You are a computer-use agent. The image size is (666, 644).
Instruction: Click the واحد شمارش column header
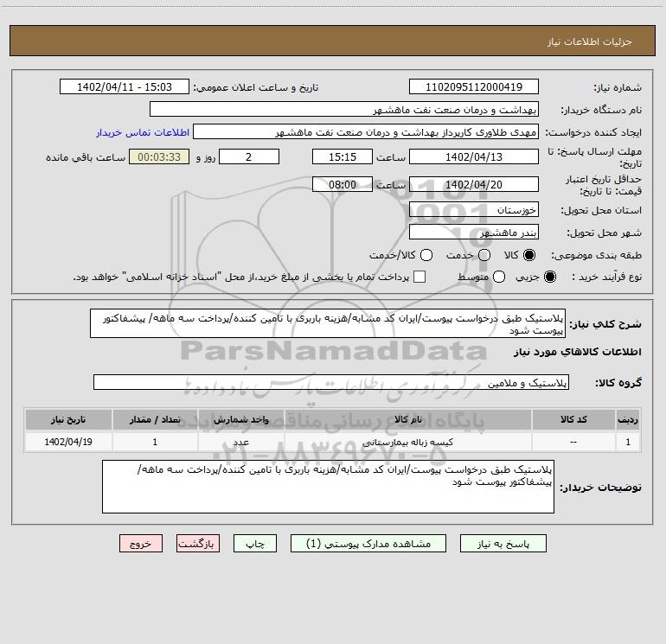tap(240, 419)
